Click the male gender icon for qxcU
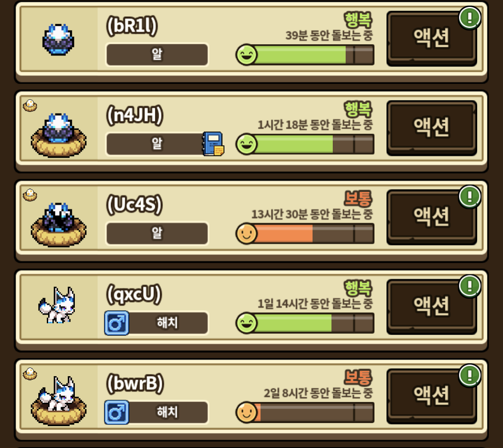The width and height of the screenshot is (503, 448). (x=117, y=323)
